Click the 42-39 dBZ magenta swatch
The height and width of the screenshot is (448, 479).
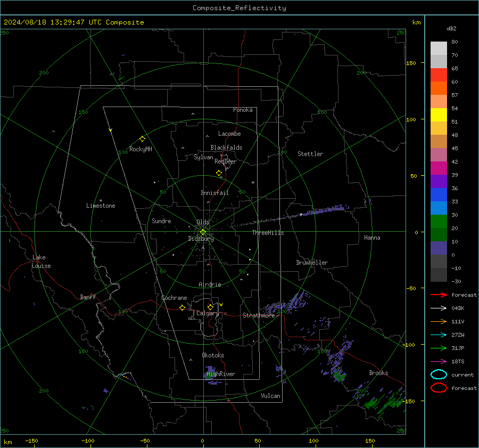pos(439,168)
